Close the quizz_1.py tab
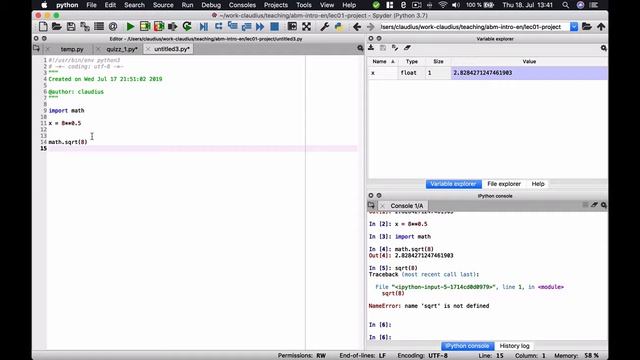Image resolution: width=640 pixels, height=360 pixels. (x=98, y=49)
